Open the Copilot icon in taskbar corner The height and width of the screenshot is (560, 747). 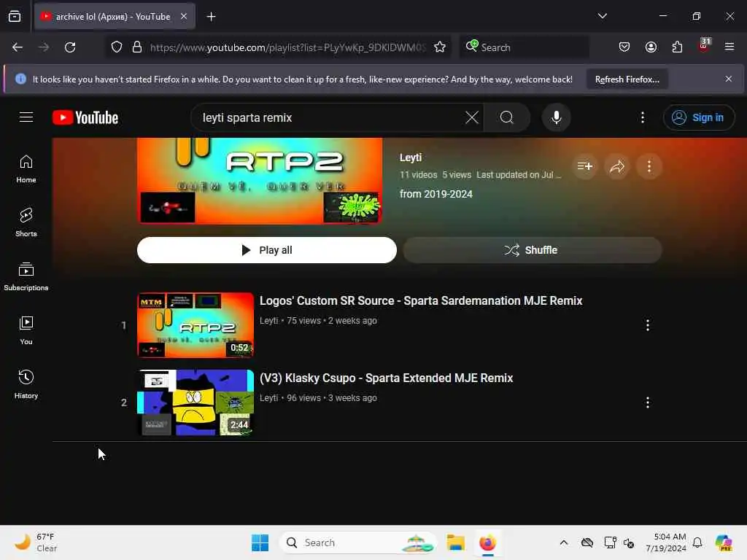[x=724, y=542]
